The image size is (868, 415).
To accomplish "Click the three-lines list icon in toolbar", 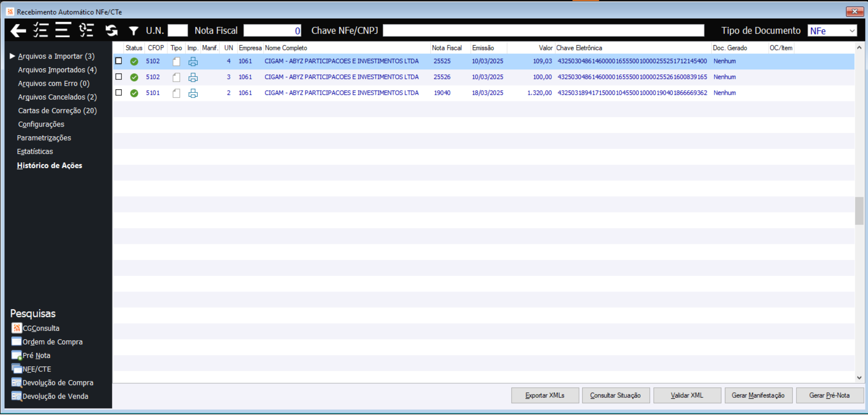I will coord(63,30).
